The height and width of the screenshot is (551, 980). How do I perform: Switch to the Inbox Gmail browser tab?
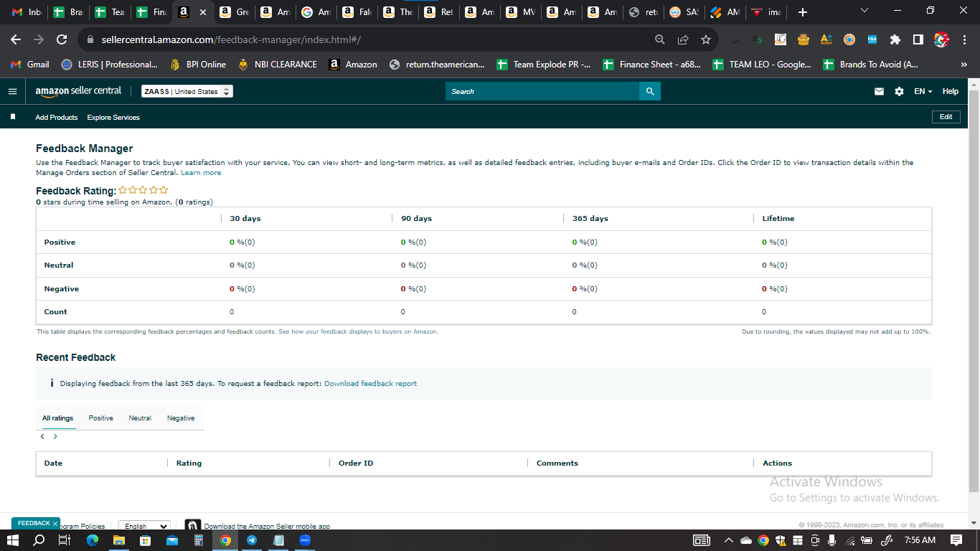pyautogui.click(x=26, y=12)
